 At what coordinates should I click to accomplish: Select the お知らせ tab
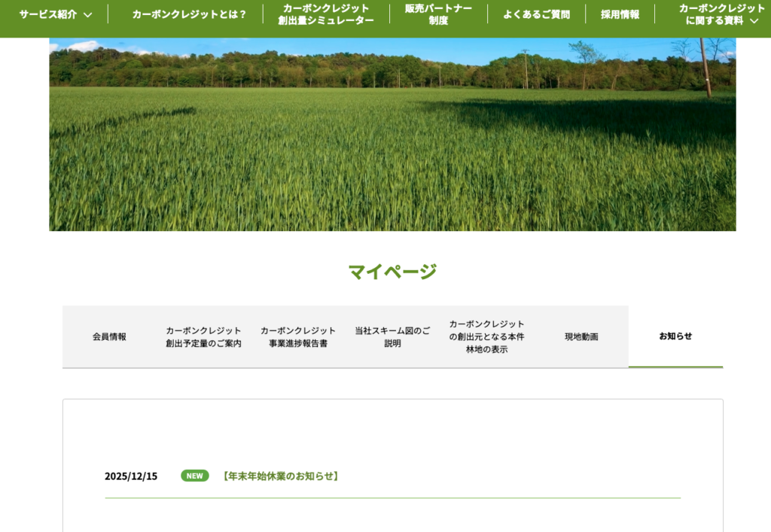point(675,336)
